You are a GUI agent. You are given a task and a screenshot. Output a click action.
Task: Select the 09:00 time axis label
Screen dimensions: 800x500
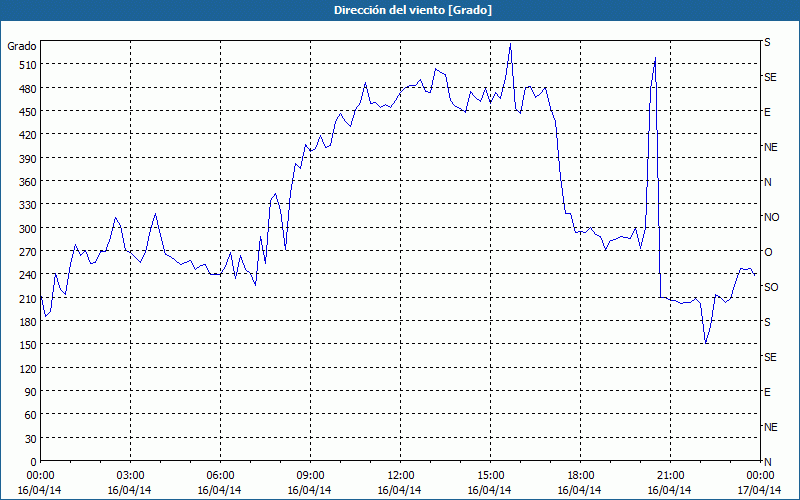coord(310,476)
